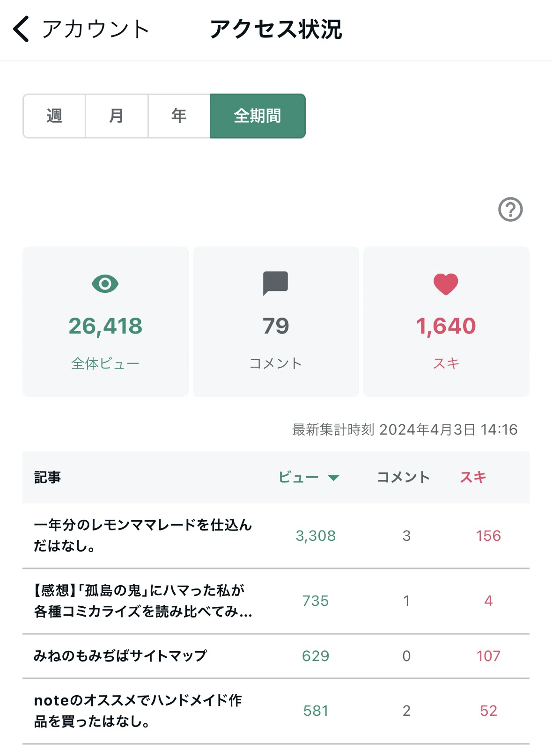This screenshot has width=552, height=756.
Task: Toggle sort arrow next to ビュー
Action: (x=333, y=478)
